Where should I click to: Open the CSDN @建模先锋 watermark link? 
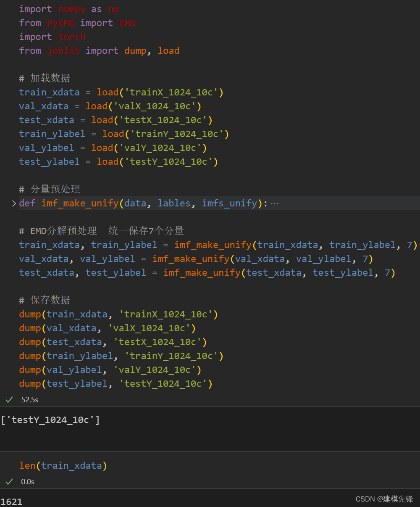(384, 499)
